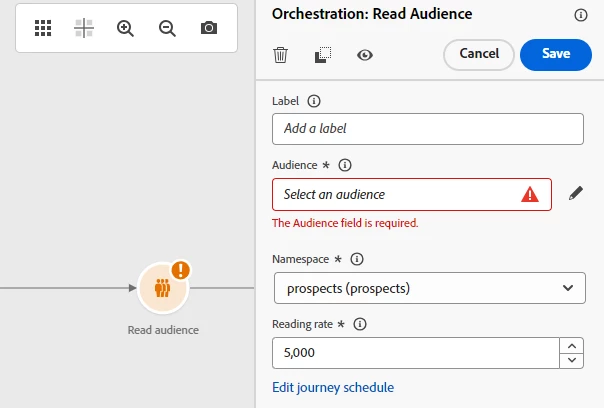Screen dimensions: 604x408
Task: Click the duplicate activity icon
Action: [x=322, y=55]
